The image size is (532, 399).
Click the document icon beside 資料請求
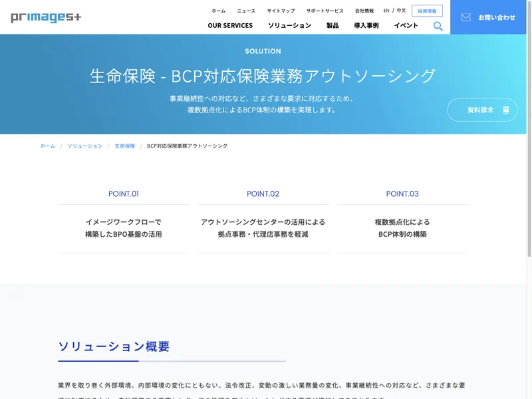(x=506, y=110)
